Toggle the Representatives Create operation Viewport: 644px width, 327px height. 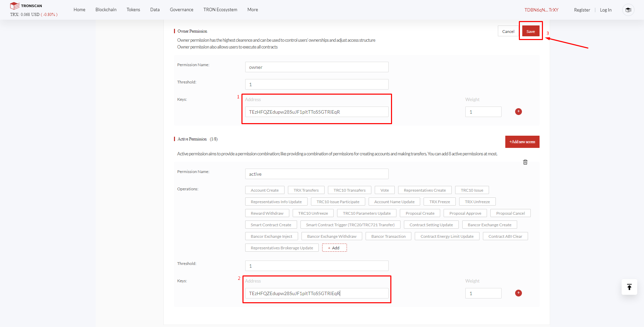[x=425, y=190]
